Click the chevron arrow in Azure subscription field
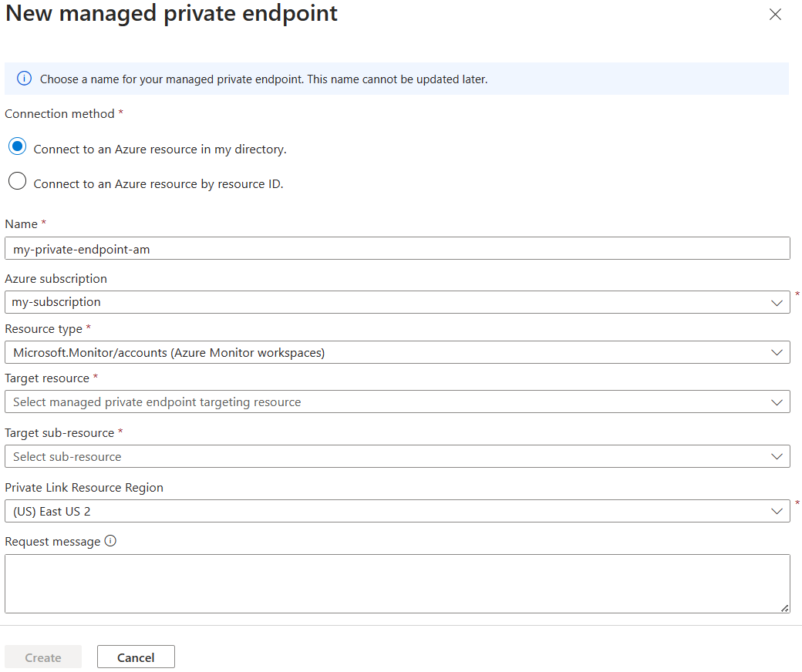The image size is (802, 672). (x=777, y=303)
